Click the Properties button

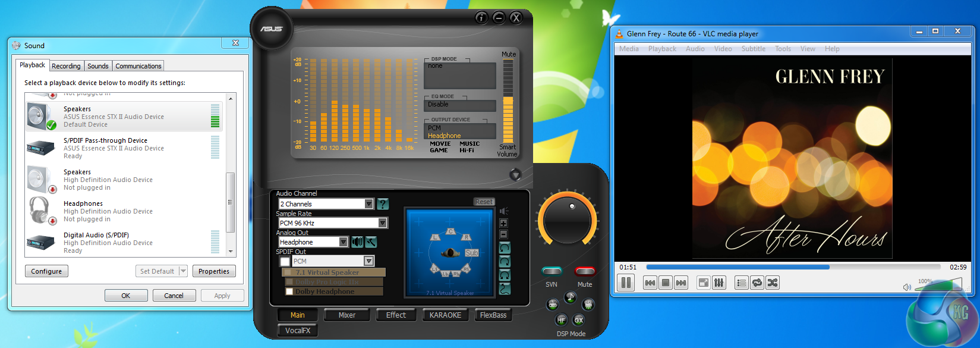214,271
